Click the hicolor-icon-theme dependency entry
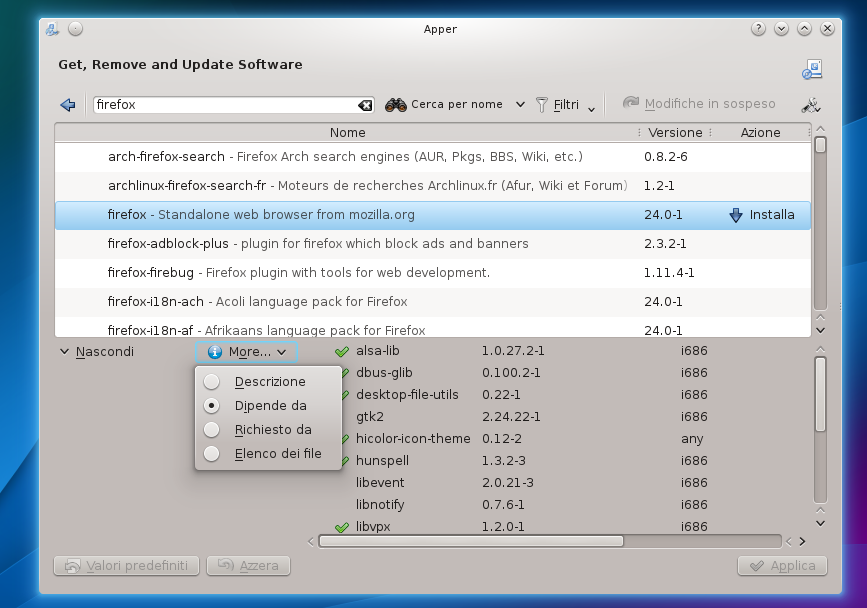Screen dimensions: 867x608 pos(413,439)
